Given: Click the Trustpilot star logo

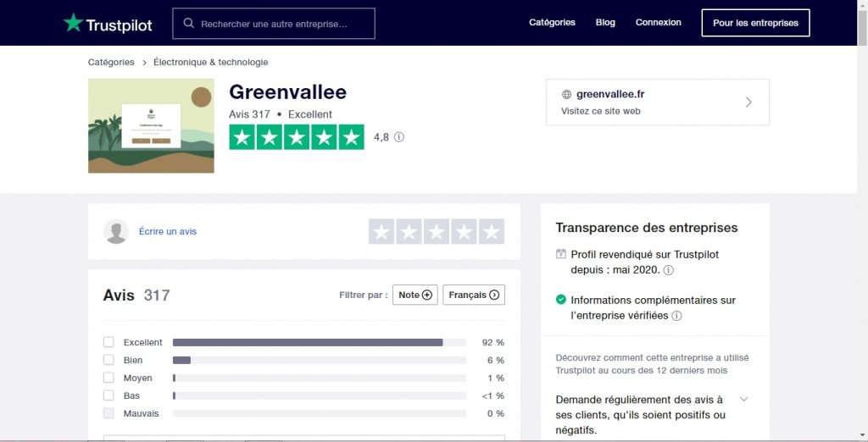Looking at the screenshot, I should coord(73,23).
